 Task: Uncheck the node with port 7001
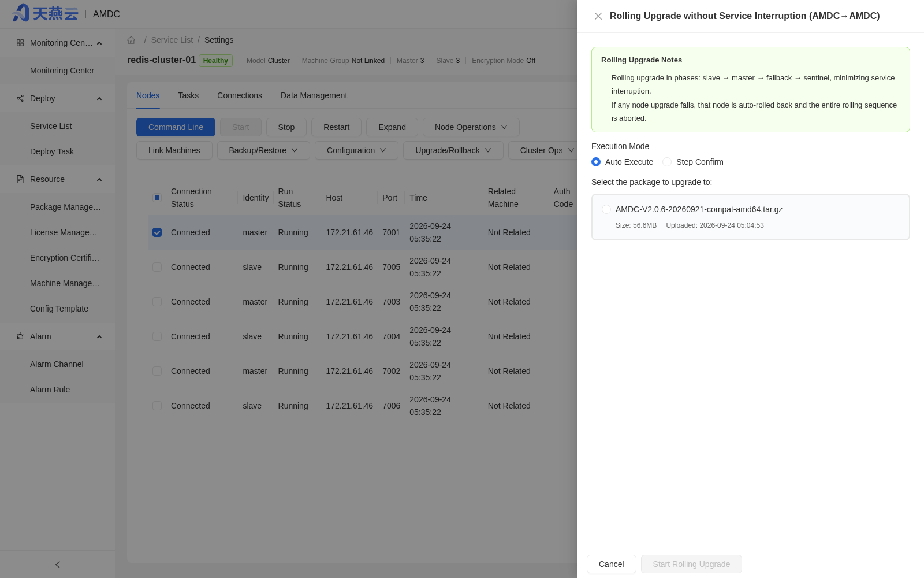click(157, 232)
